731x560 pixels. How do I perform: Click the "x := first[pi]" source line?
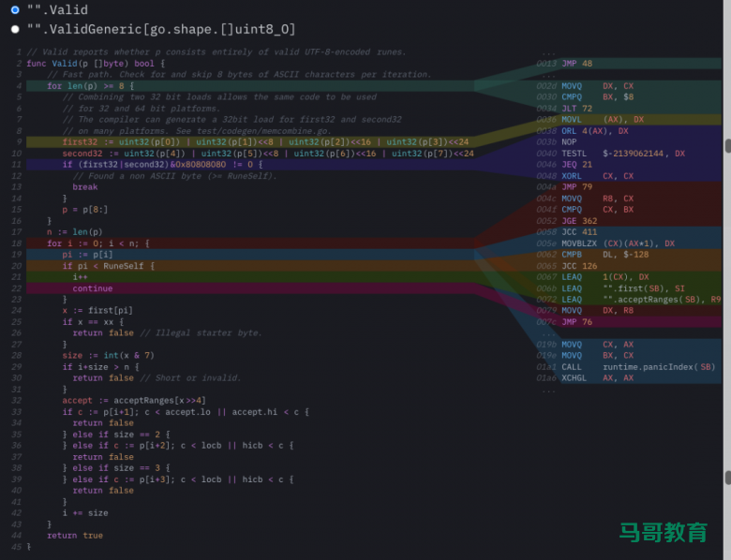tap(97, 310)
